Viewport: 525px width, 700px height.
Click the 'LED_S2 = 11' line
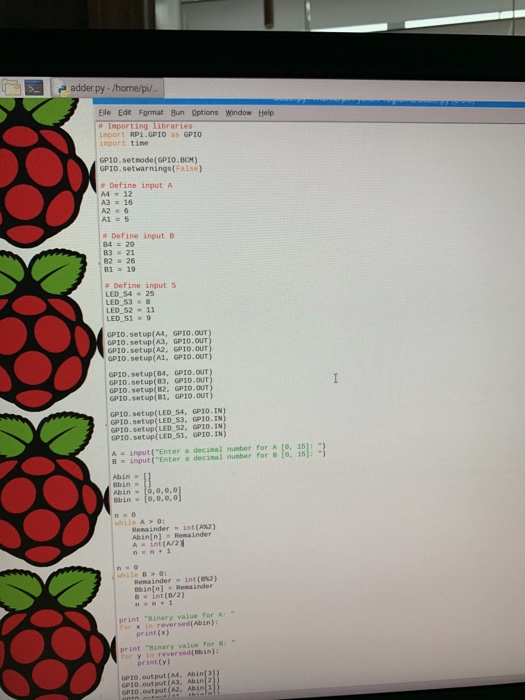tap(130, 310)
